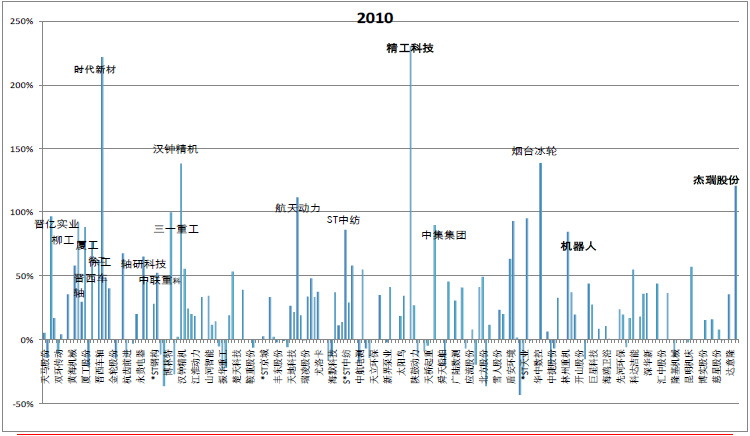Click the 汉钟精机 data label above the bar

[175, 149]
